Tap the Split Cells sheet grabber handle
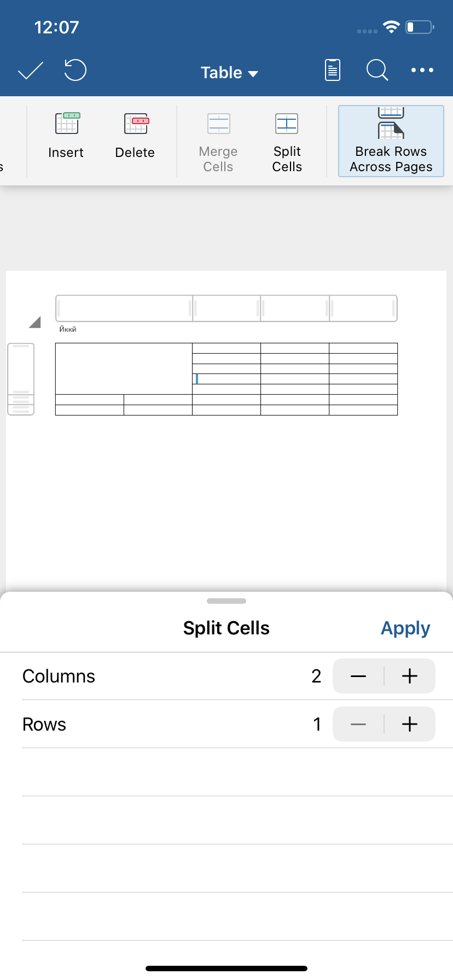Image resolution: width=453 pixels, height=980 pixels. pos(226,601)
